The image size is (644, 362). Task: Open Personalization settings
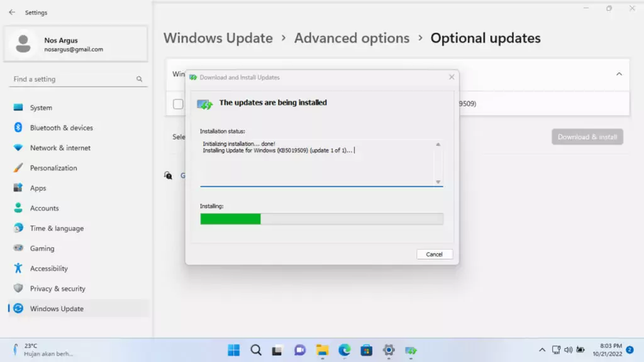(79, 168)
